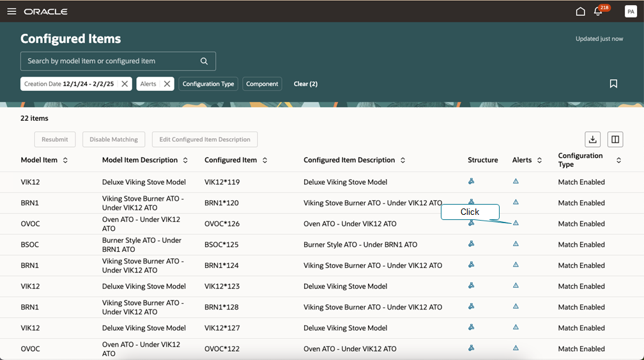Remove the Creation Date filter chip

tap(125, 84)
